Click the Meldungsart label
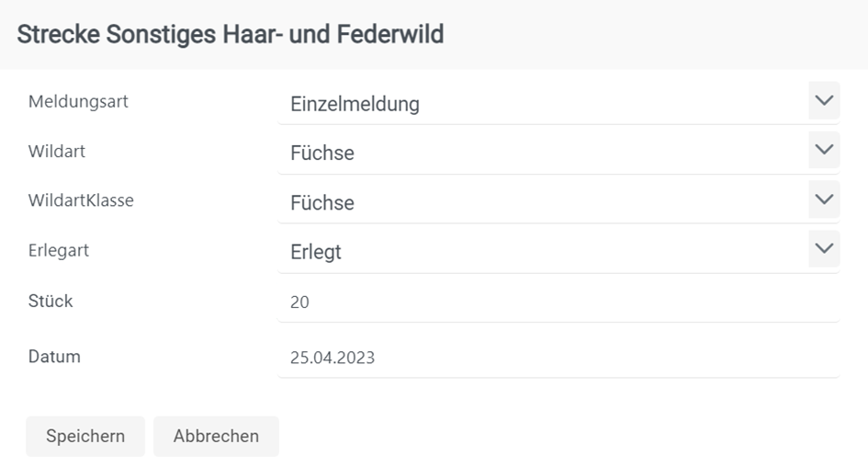The height and width of the screenshot is (467, 868). pyautogui.click(x=78, y=102)
